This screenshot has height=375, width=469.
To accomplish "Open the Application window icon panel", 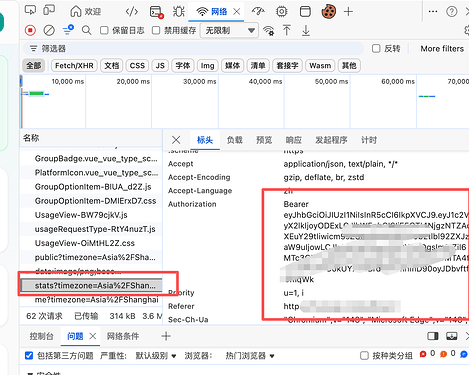I will pos(305,12).
